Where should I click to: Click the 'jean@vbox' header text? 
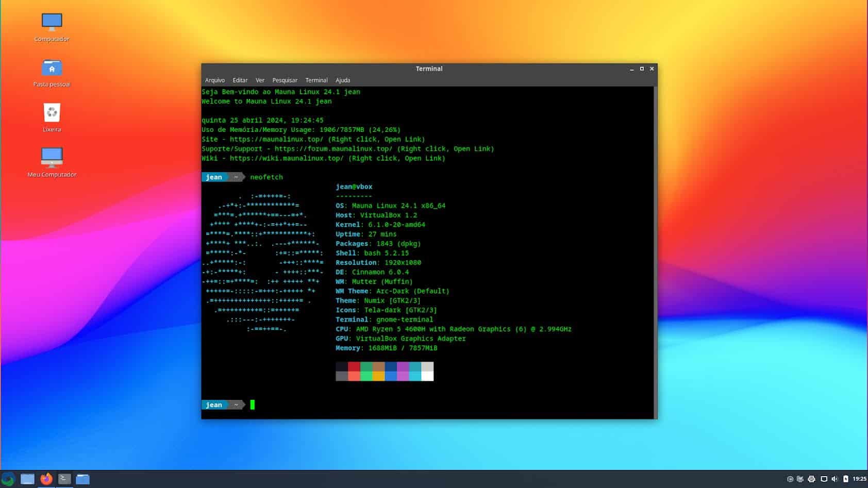pos(354,187)
